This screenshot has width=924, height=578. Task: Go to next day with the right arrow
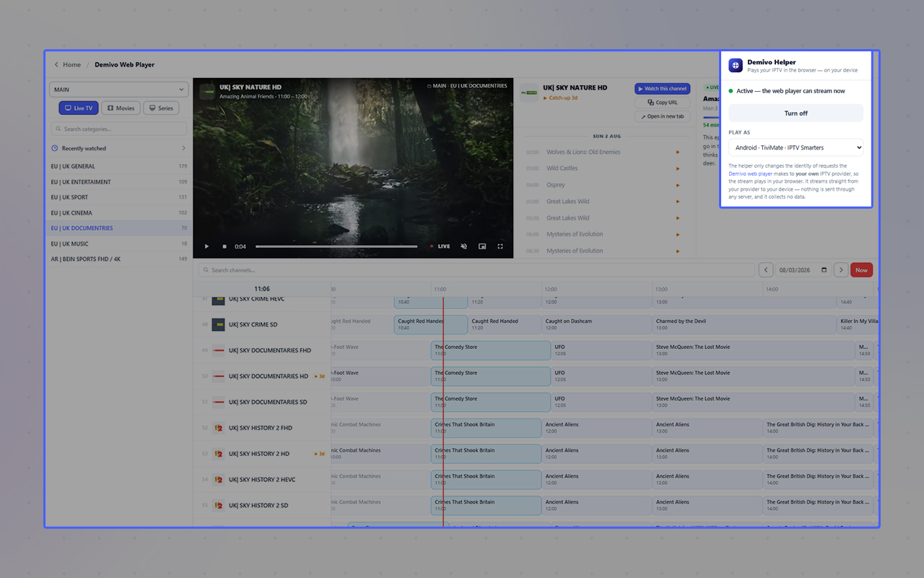point(841,269)
